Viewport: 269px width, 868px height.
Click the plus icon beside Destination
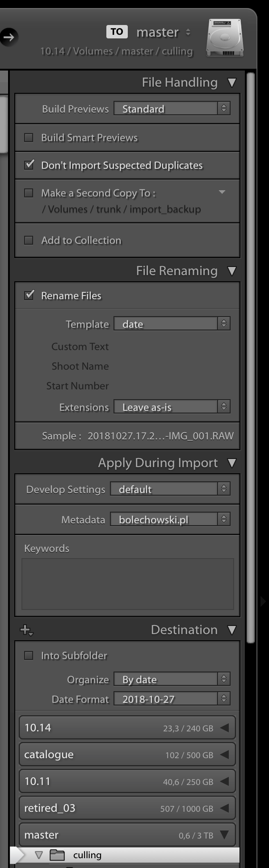(26, 630)
